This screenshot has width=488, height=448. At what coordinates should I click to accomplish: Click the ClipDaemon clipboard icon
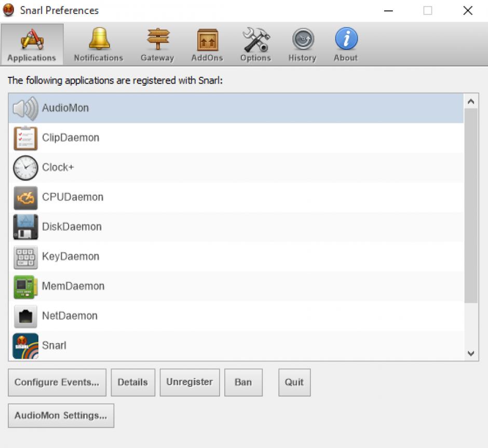pos(25,138)
